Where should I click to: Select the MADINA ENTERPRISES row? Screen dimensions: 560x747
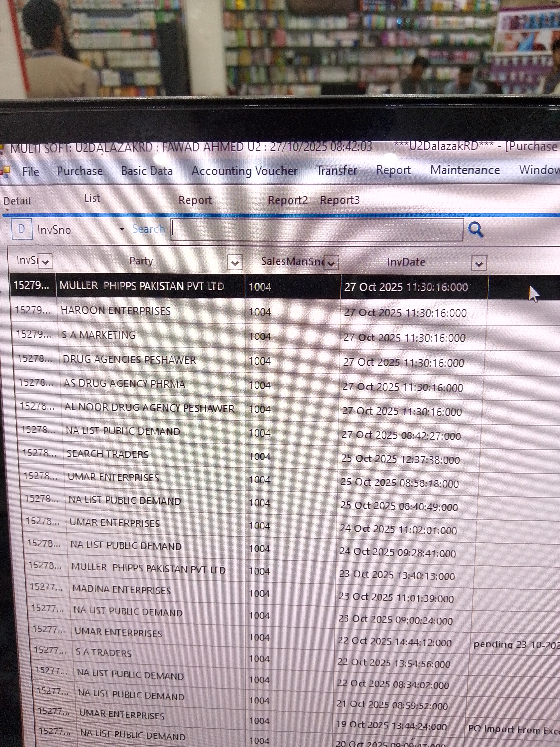click(122, 590)
